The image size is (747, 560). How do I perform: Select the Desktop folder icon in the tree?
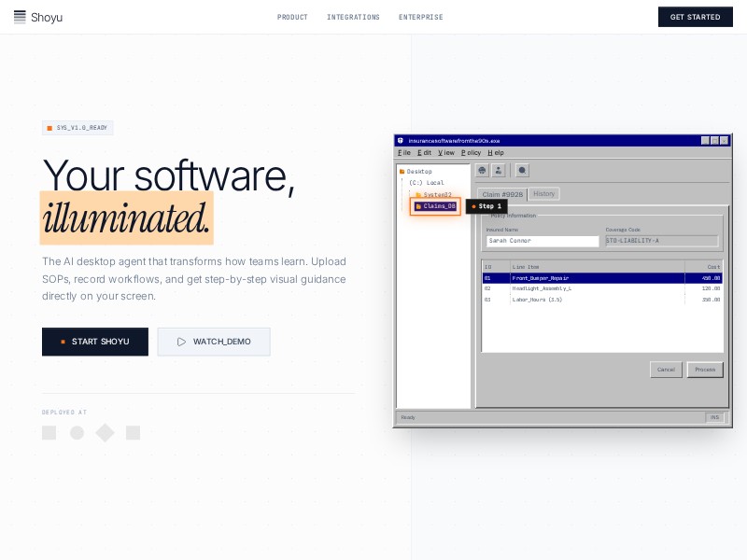(402, 171)
